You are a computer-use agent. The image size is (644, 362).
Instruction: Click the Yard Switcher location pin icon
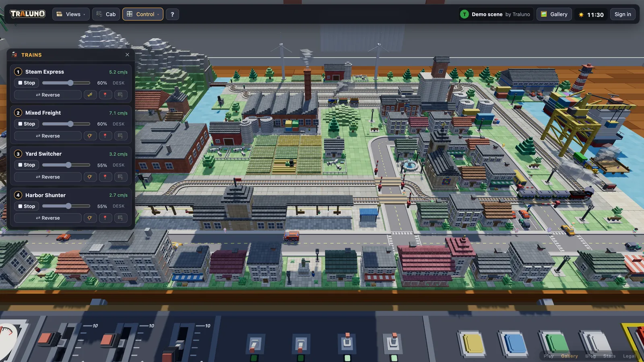[105, 177]
